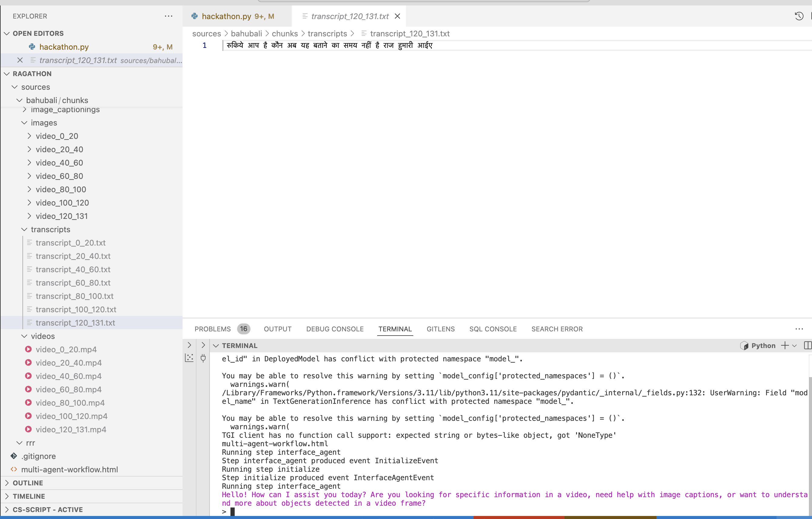The width and height of the screenshot is (812, 519).
Task: Close the transcript_120_131.txt editor tab
Action: [x=397, y=16]
